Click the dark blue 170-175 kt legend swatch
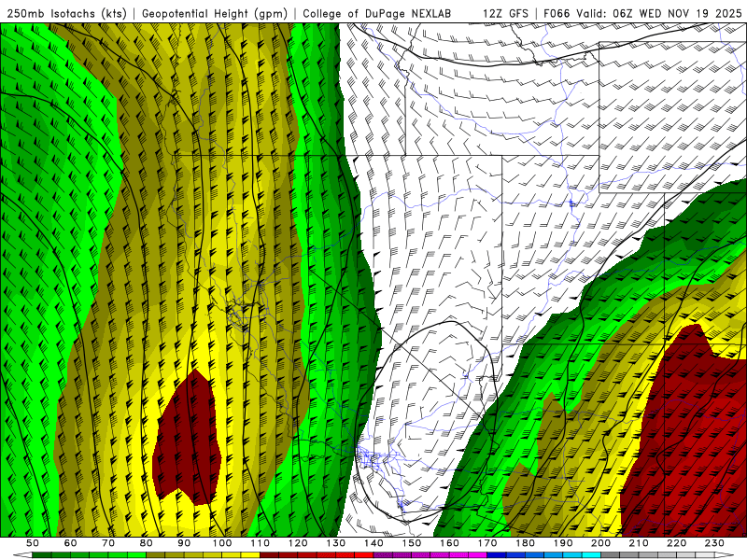The width and height of the screenshot is (747, 560). point(497,554)
